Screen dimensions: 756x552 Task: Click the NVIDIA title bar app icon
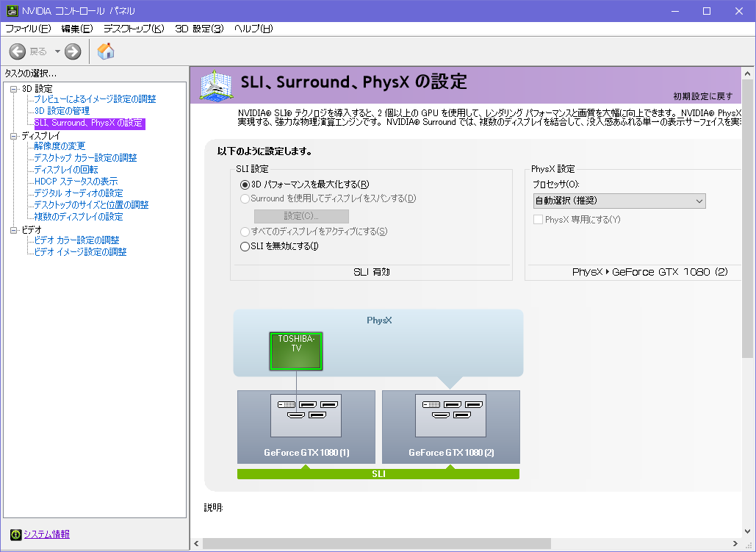tap(12, 10)
